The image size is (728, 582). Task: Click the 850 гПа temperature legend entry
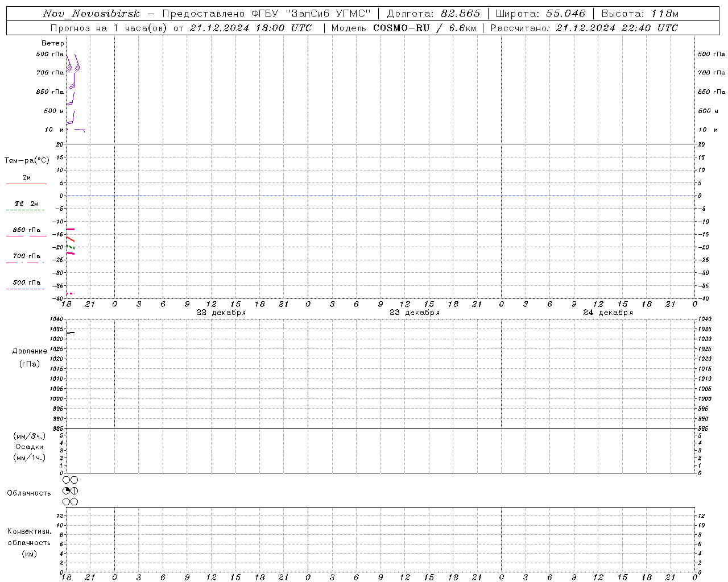27,230
